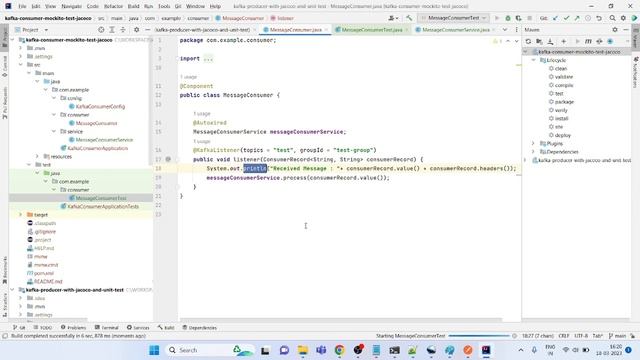Expand all nodes in Project panel

(x=112, y=30)
